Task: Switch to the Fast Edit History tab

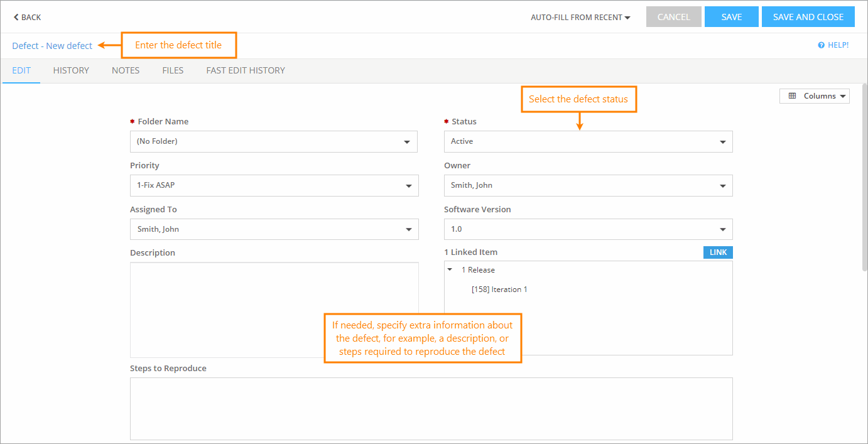Action: click(245, 70)
